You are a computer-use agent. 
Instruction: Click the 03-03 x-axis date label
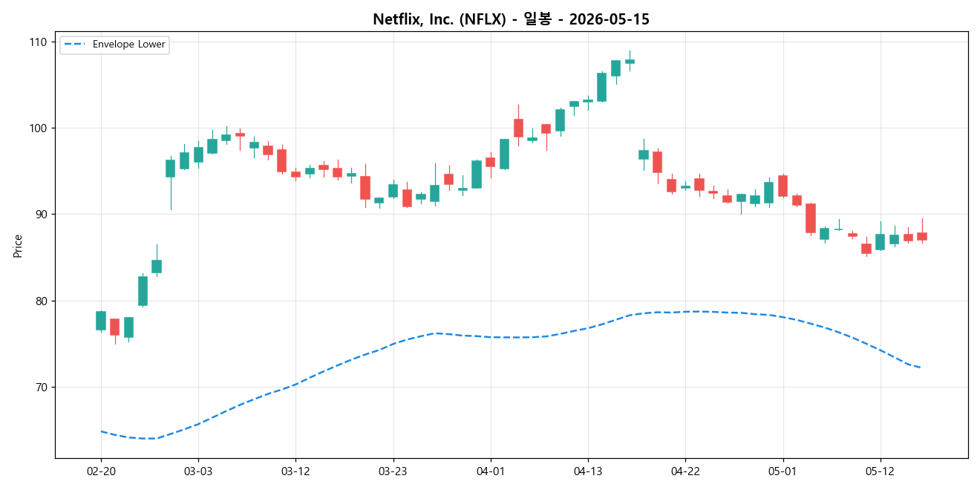[198, 471]
